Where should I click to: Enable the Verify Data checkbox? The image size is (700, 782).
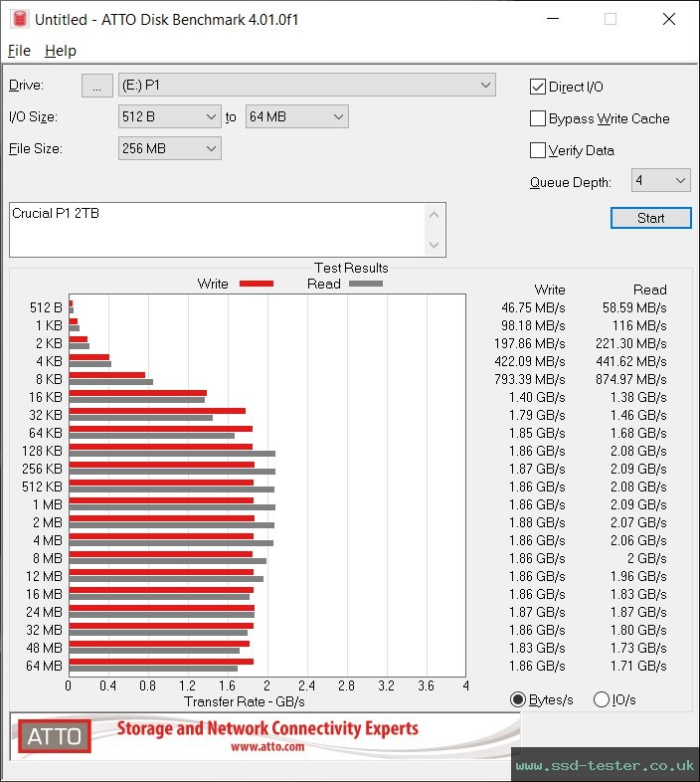pyautogui.click(x=538, y=150)
